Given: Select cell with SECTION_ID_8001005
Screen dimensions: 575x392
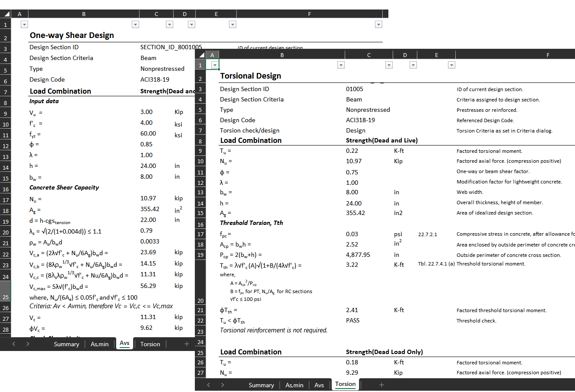Looking at the screenshot, I should tap(171, 47).
